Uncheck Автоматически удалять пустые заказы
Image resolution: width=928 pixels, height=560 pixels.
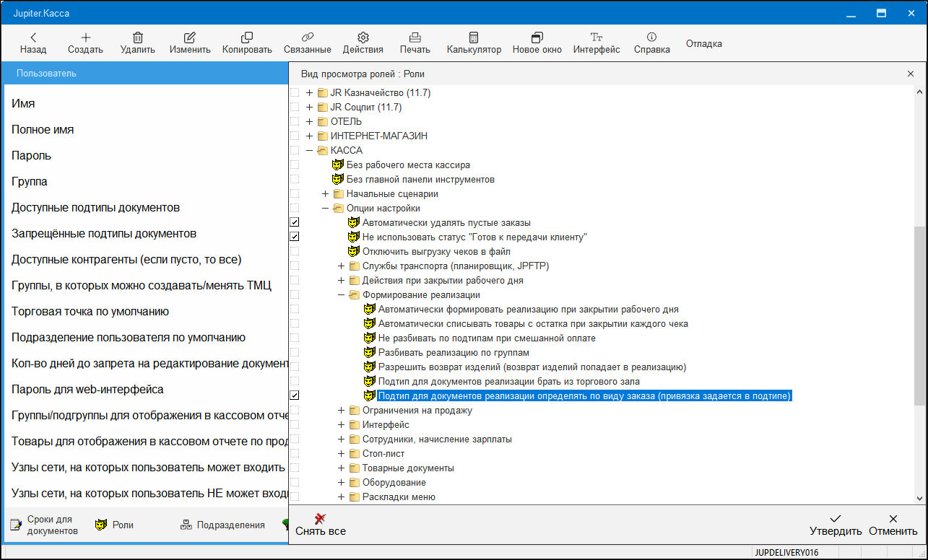(x=294, y=222)
